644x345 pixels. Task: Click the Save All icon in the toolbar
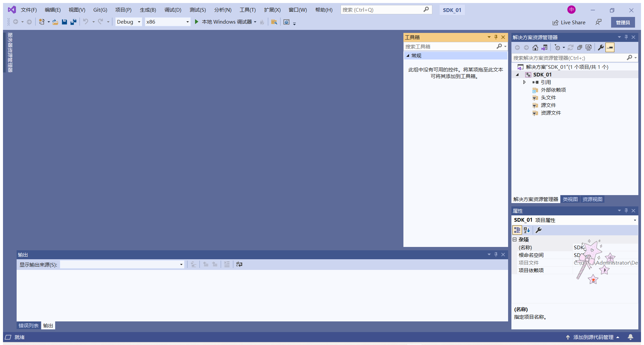pyautogui.click(x=73, y=22)
